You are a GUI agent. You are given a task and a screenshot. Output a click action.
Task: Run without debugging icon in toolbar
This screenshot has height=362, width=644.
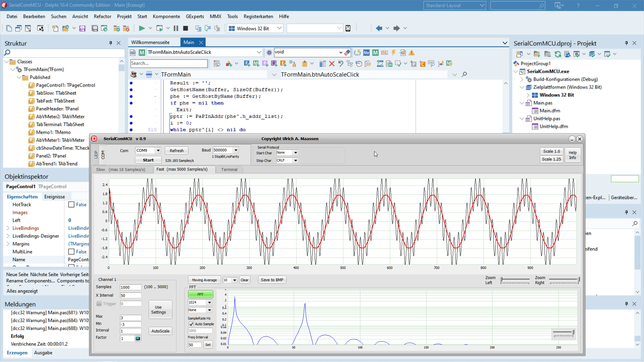point(159,28)
